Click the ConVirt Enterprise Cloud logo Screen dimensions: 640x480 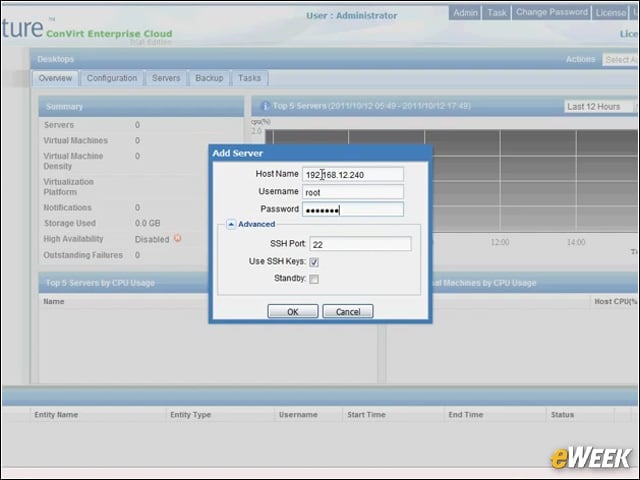point(109,33)
